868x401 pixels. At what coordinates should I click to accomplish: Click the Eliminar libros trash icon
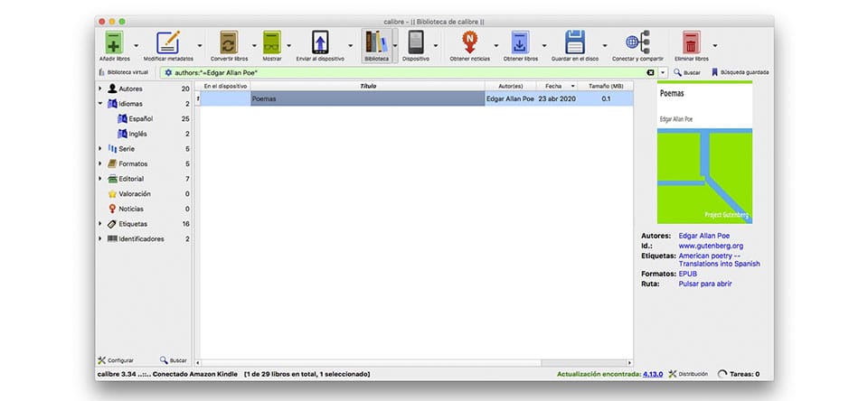tap(691, 42)
